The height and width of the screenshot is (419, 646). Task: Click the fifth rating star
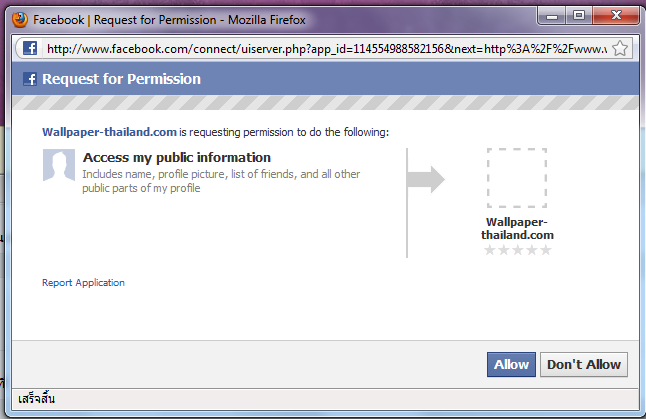(x=546, y=250)
